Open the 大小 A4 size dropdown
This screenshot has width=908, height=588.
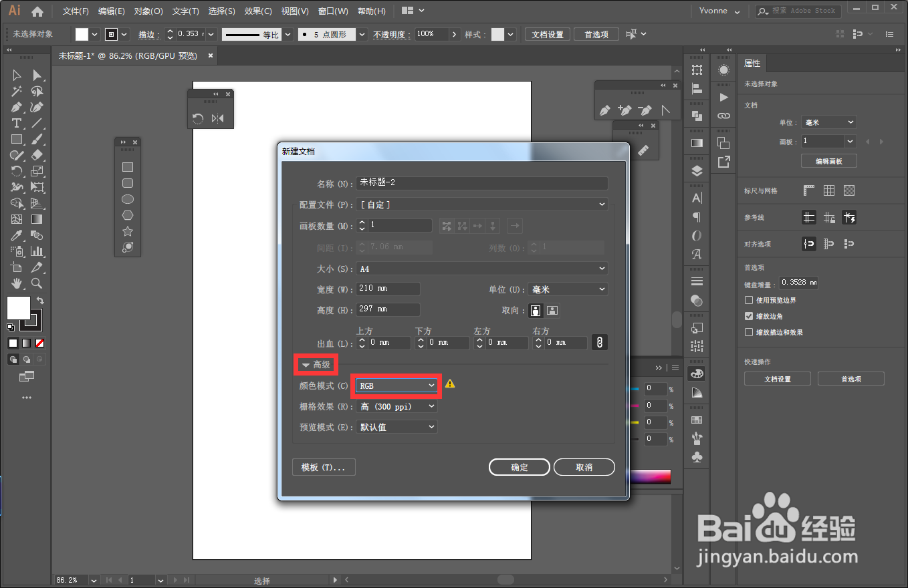pyautogui.click(x=481, y=269)
